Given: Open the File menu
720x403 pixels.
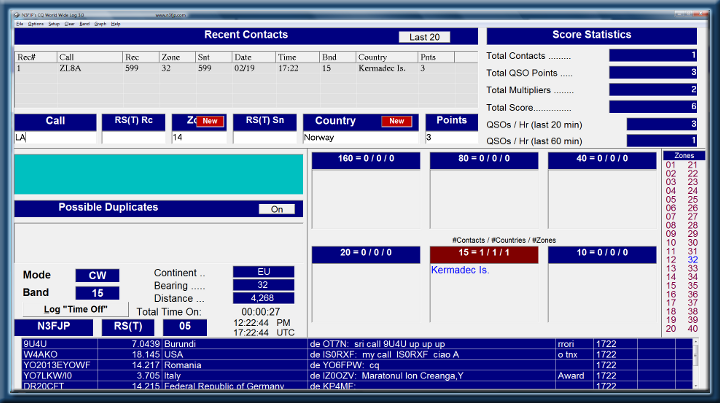Looking at the screenshot, I should [18, 22].
